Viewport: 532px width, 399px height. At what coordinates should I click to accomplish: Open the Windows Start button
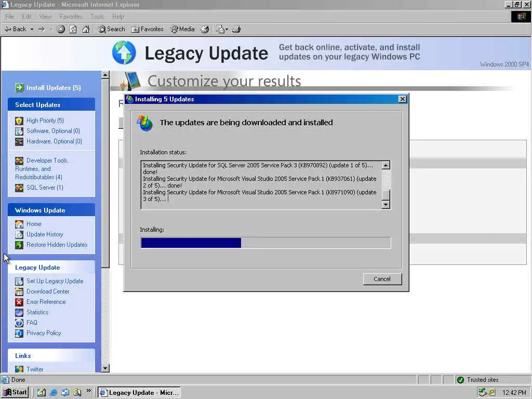pos(15,393)
